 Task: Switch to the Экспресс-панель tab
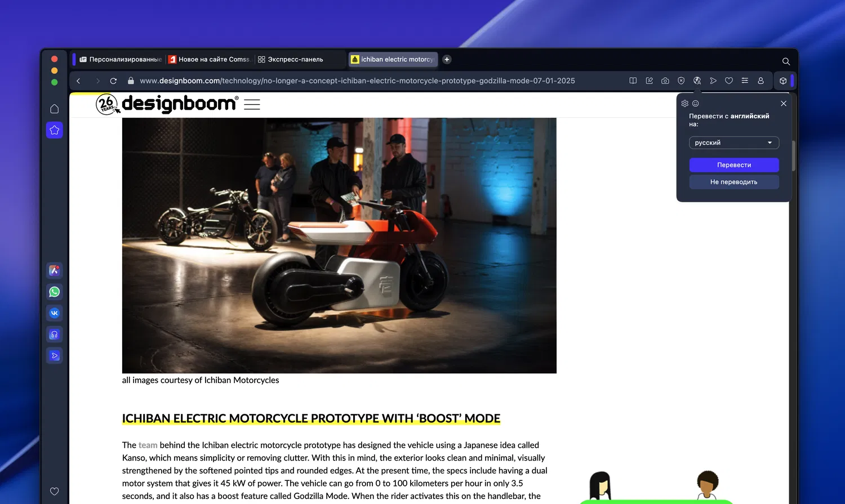coord(300,59)
